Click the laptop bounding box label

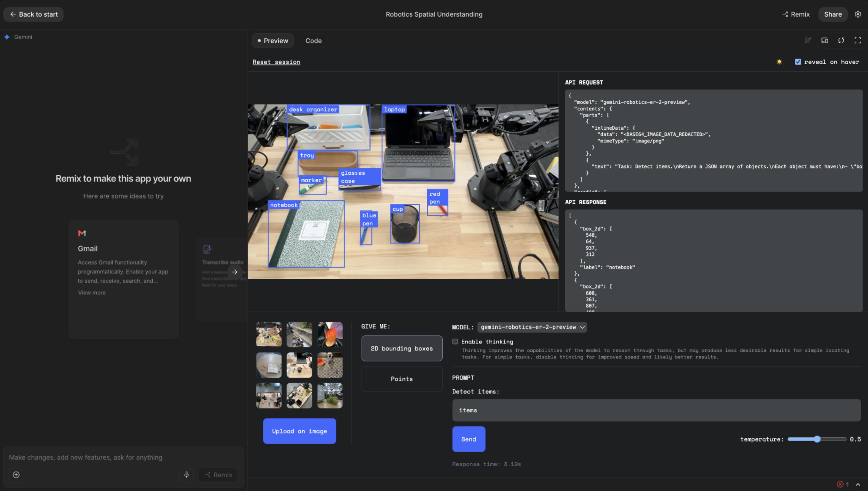(x=394, y=109)
